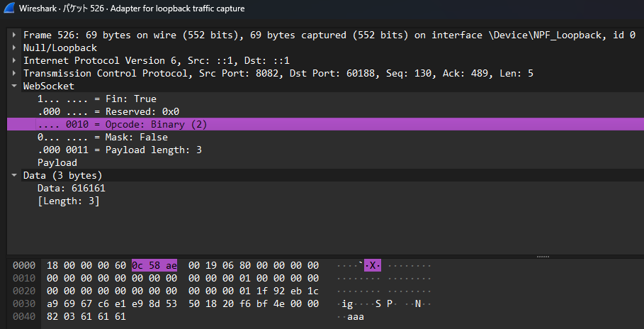
Task: Click the ASCII text aaa in bytes pane
Action: tap(356, 317)
